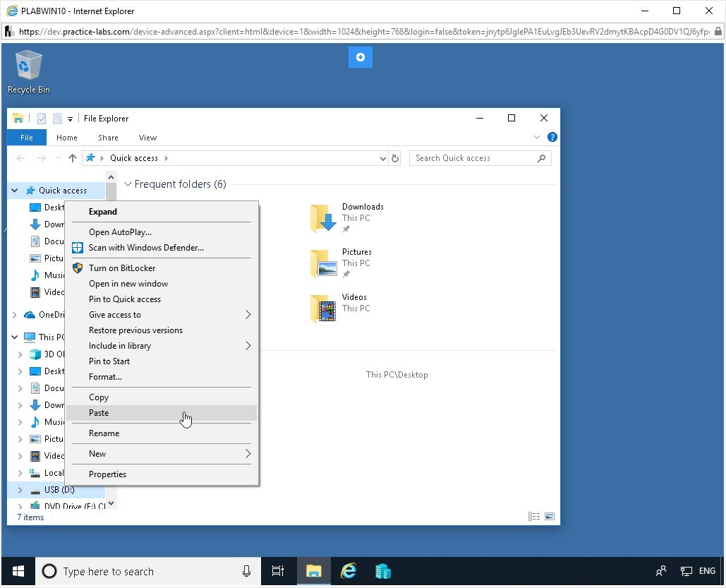This screenshot has height=588, width=726.
Task: Collapse the Frequent folders group
Action: click(x=128, y=184)
